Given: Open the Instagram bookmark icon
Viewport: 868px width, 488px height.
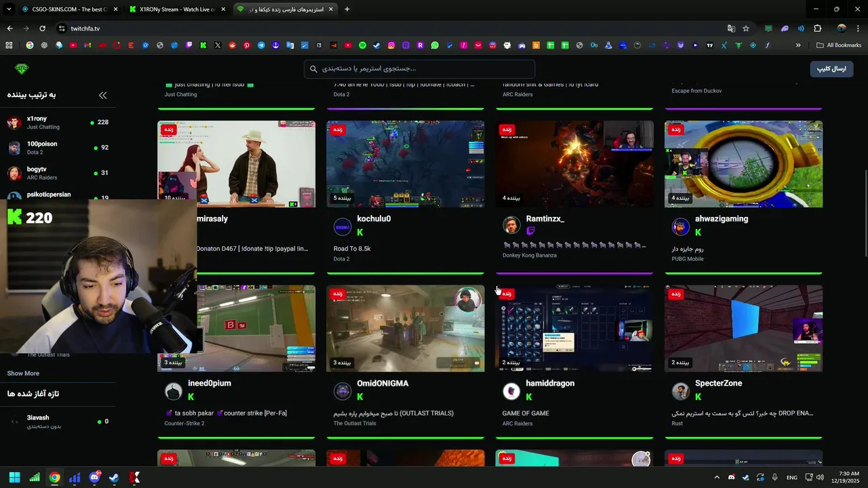Looking at the screenshot, I should point(391,45).
